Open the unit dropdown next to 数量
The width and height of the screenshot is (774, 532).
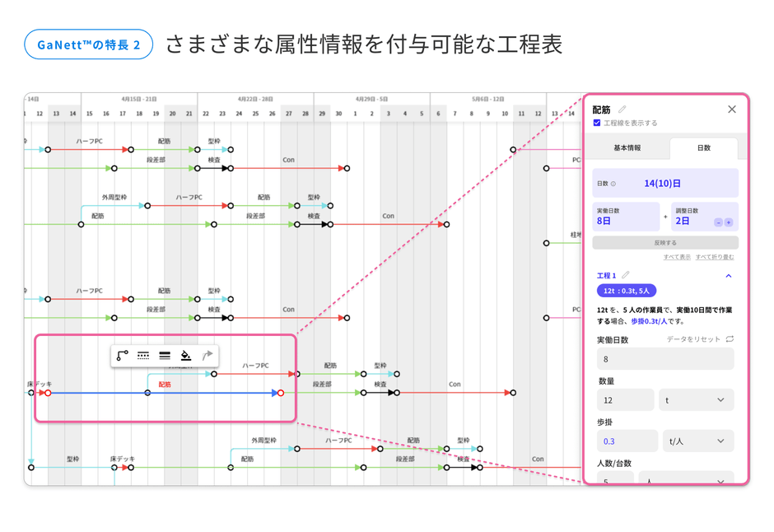pyautogui.click(x=696, y=399)
